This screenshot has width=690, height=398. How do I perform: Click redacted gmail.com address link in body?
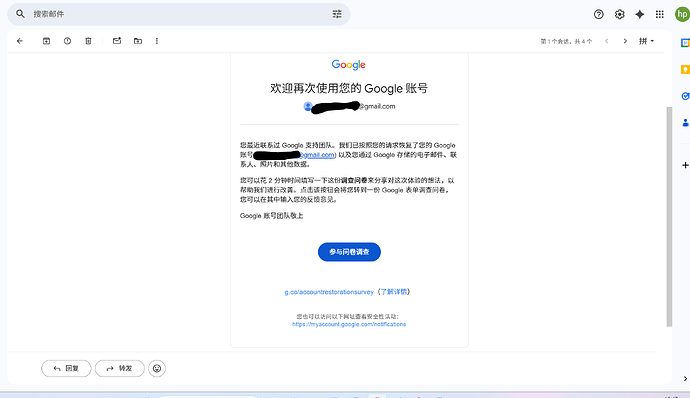pos(317,155)
